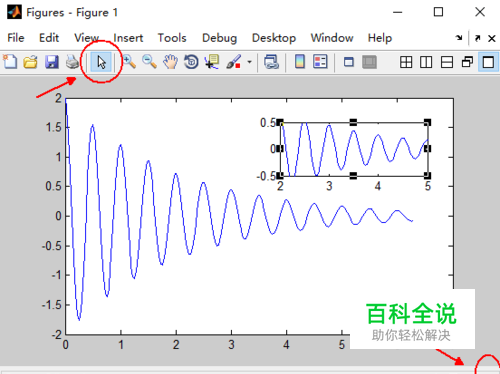500x374 pixels.
Task: Click top-middle handle of inset axes
Action: [353, 122]
